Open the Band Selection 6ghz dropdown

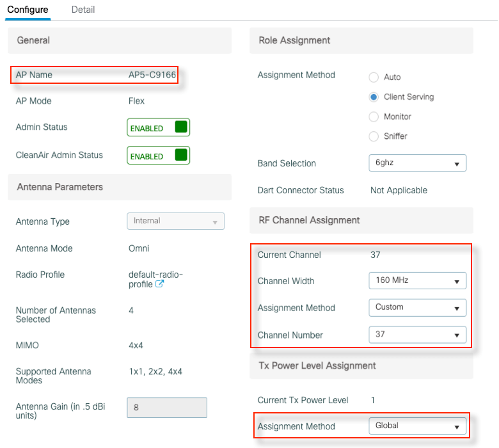(417, 163)
